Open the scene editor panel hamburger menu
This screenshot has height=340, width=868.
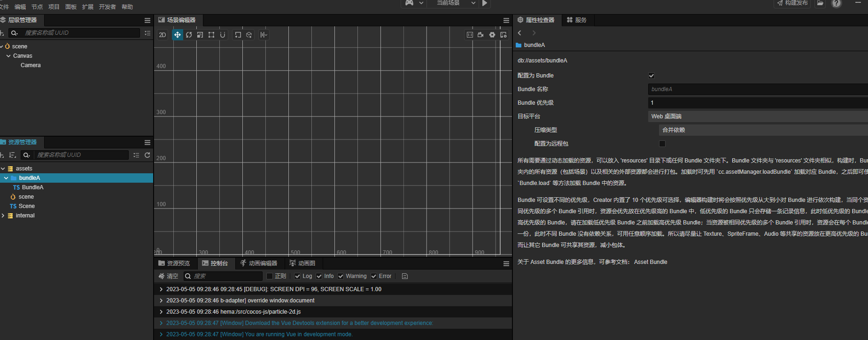506,21
